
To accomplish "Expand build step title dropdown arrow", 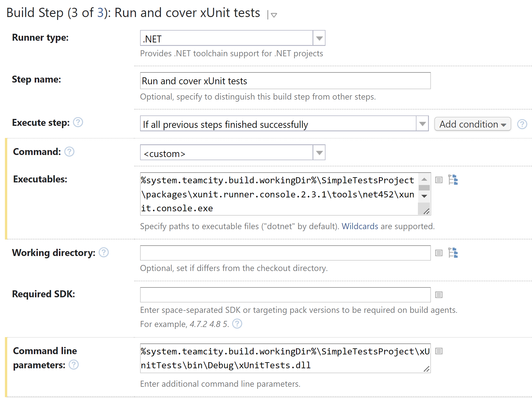I will click(x=274, y=15).
